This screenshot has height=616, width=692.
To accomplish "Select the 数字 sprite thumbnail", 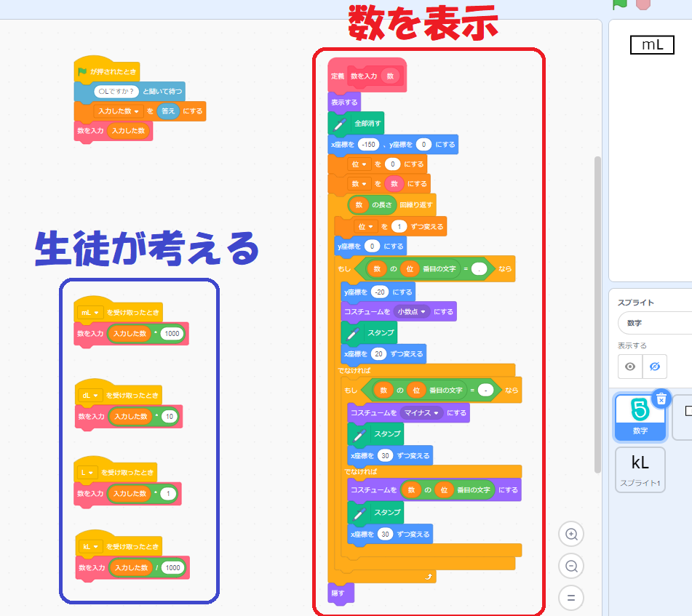I will (x=640, y=417).
